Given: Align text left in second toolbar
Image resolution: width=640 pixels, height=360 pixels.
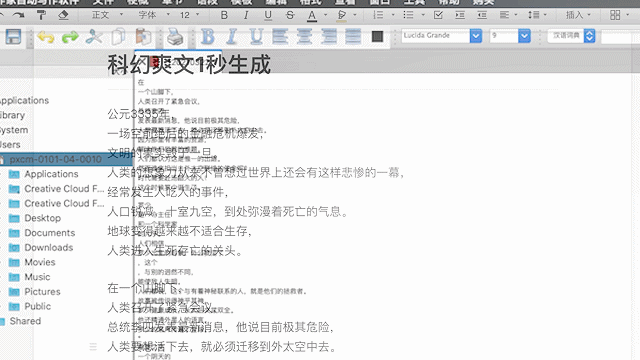Looking at the screenshot, I should coord(280,37).
